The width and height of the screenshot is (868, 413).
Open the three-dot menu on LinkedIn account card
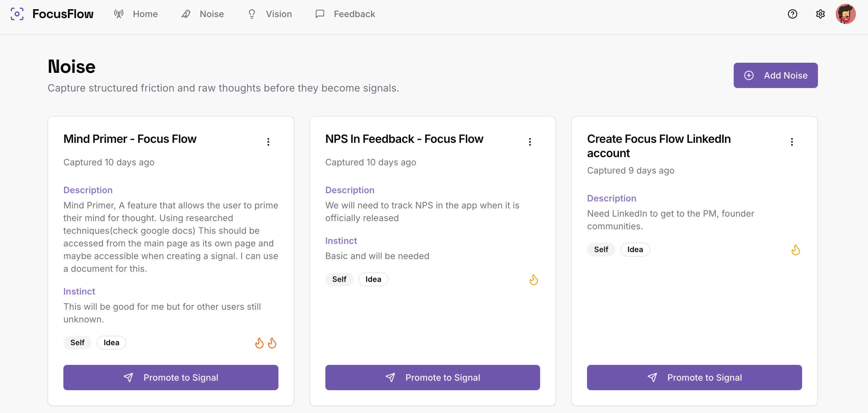pos(792,142)
